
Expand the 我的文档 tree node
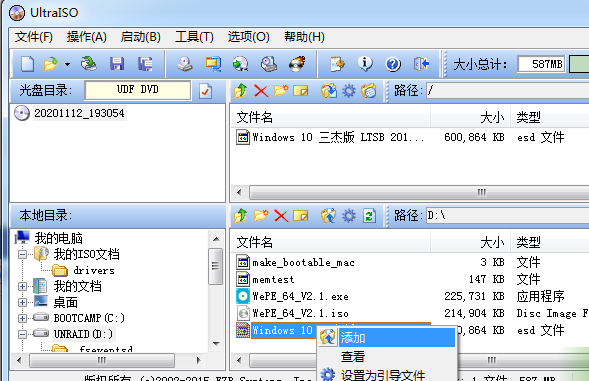point(22,287)
